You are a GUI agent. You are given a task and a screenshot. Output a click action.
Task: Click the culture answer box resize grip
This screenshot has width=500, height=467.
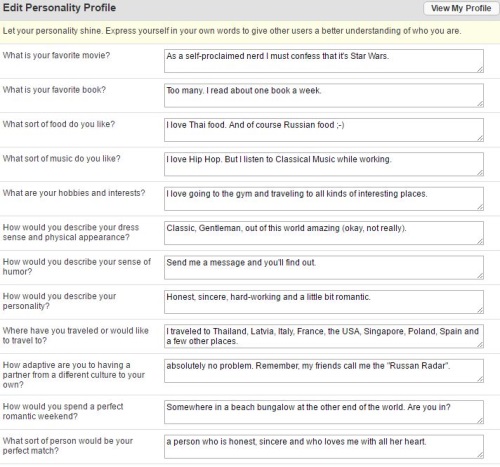tap(480, 379)
